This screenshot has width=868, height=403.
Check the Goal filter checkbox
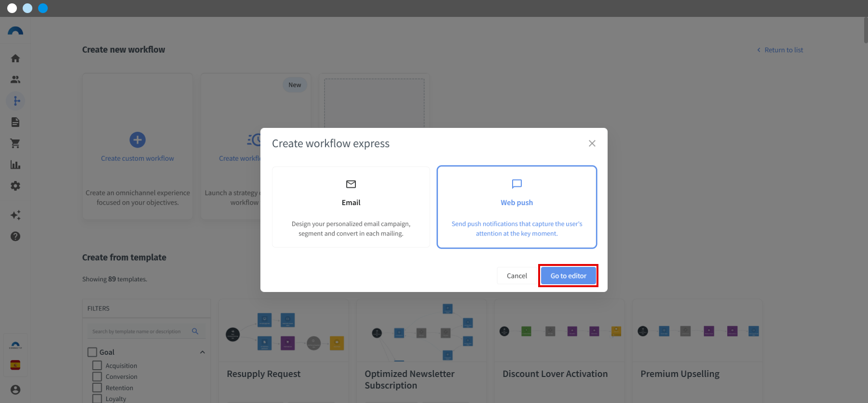pos(92,352)
